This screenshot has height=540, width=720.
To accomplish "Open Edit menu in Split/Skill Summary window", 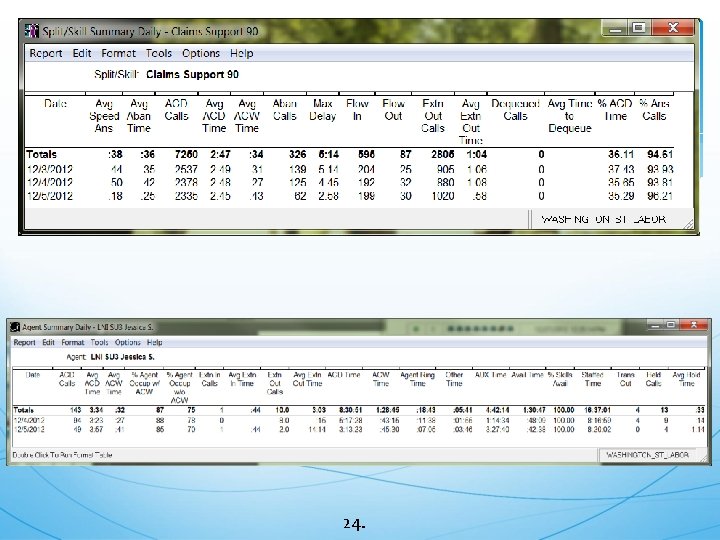I will point(82,53).
